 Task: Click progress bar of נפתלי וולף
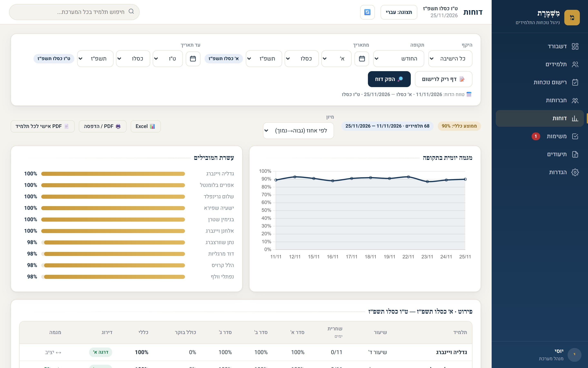click(x=113, y=277)
